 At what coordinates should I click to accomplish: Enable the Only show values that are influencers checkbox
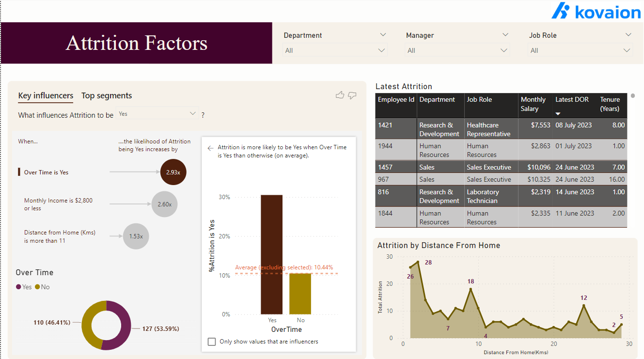212,342
